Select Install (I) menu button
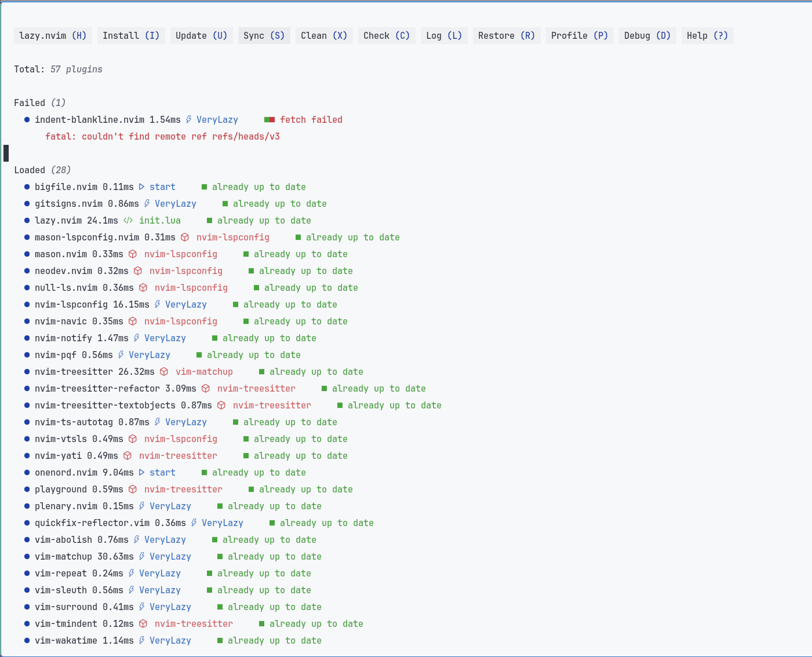Screen dimensions: 812x657 pyautogui.click(x=131, y=35)
